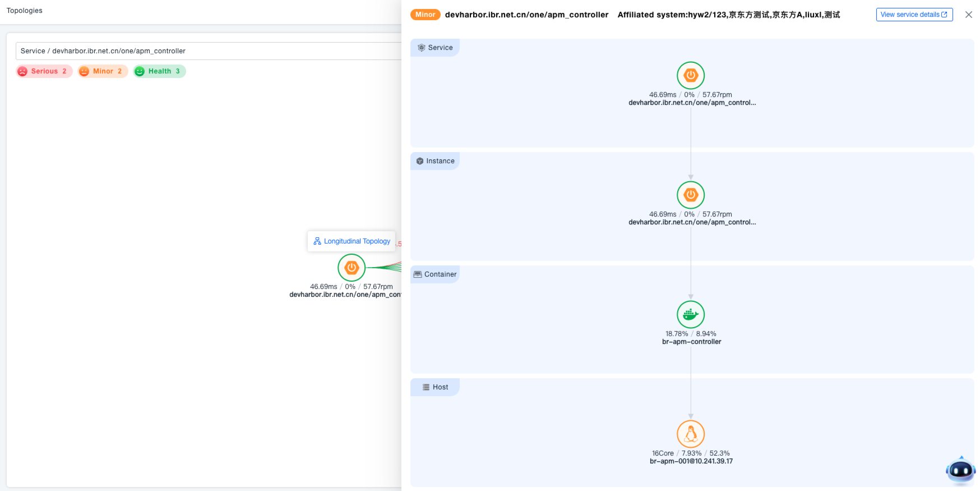This screenshot has height=491, width=980.
Task: Select the Linux host node icon
Action: [x=691, y=434]
